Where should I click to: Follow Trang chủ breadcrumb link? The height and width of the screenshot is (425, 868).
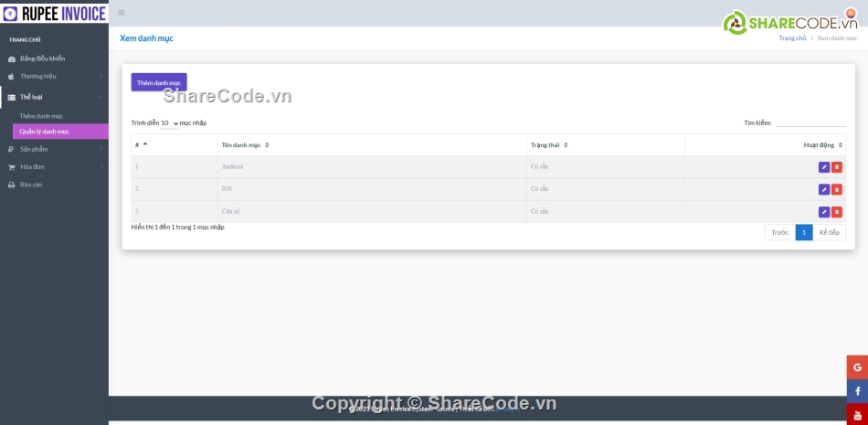click(x=792, y=38)
